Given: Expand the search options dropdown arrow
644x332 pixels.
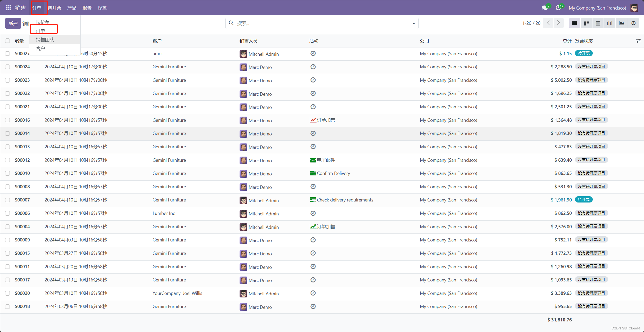Looking at the screenshot, I should [x=414, y=23].
